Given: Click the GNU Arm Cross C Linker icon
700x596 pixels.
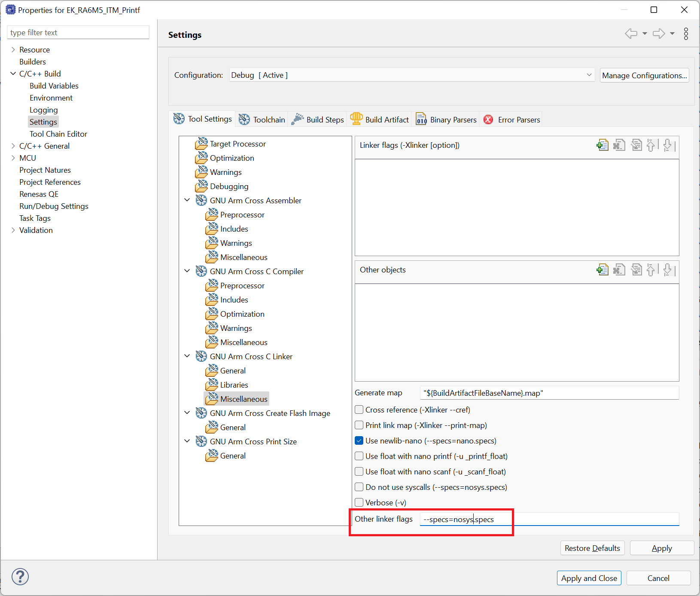Looking at the screenshot, I should click(201, 356).
